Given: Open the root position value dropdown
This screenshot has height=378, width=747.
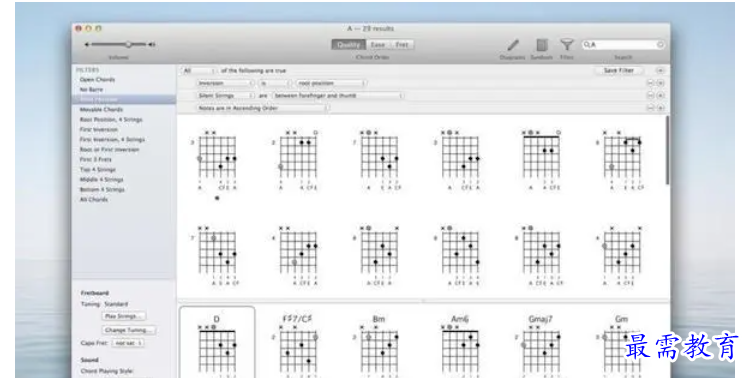Looking at the screenshot, I should coord(331,83).
